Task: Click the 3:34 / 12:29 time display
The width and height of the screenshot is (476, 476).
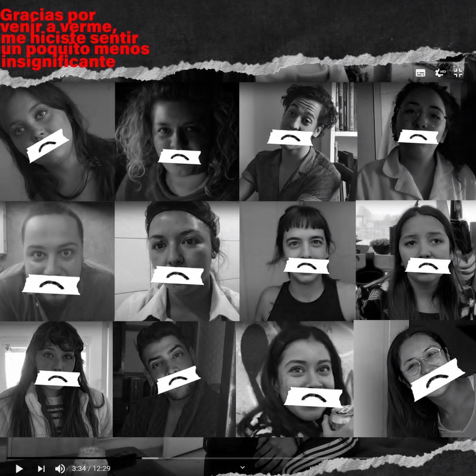Action: click(x=91, y=469)
